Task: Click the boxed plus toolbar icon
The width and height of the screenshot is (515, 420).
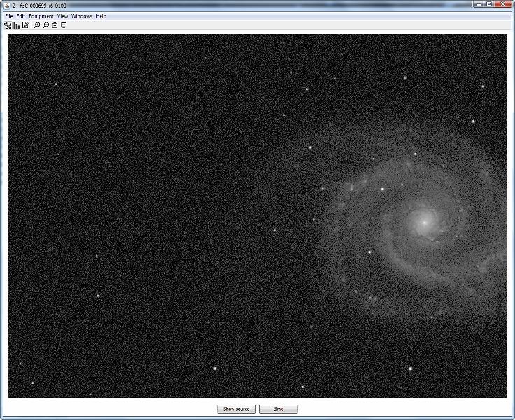Action: (55, 25)
